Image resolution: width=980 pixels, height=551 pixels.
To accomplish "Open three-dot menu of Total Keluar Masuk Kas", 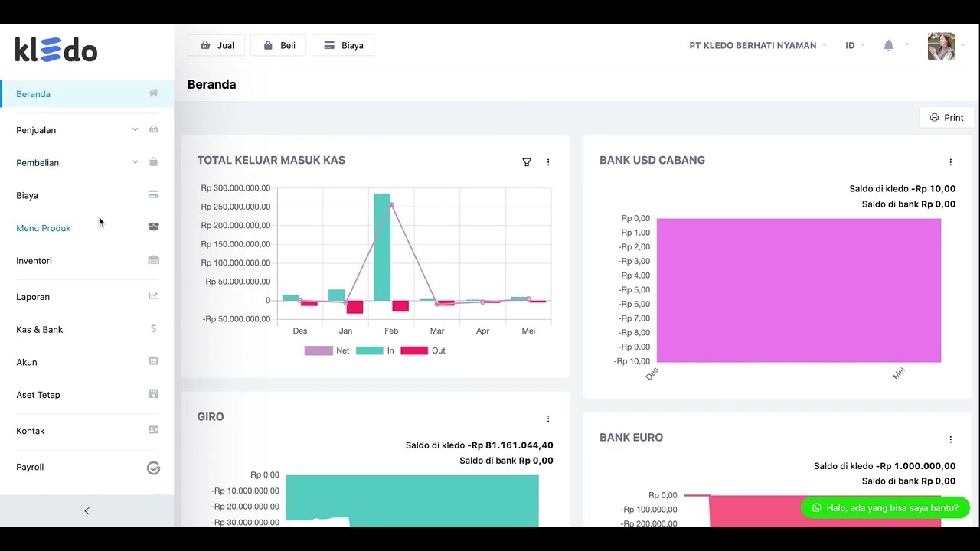I will [x=548, y=162].
